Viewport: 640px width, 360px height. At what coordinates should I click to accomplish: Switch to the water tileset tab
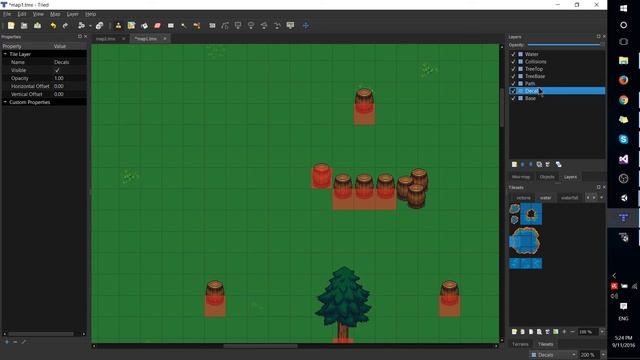546,198
